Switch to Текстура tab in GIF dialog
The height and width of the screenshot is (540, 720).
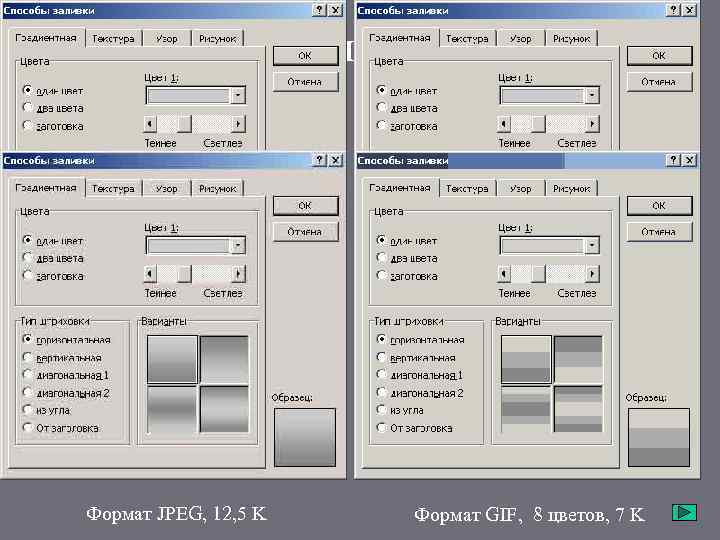(x=467, y=189)
